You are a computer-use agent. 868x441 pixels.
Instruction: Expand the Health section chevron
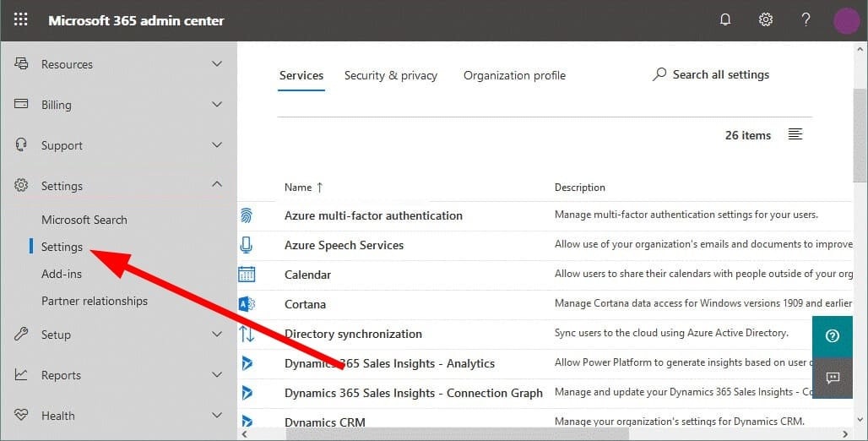217,415
